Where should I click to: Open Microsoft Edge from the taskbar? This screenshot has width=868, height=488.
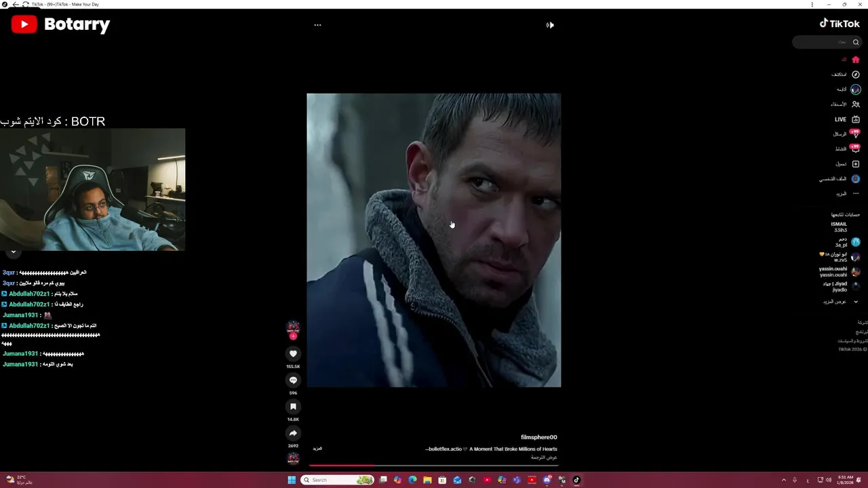coord(412,480)
